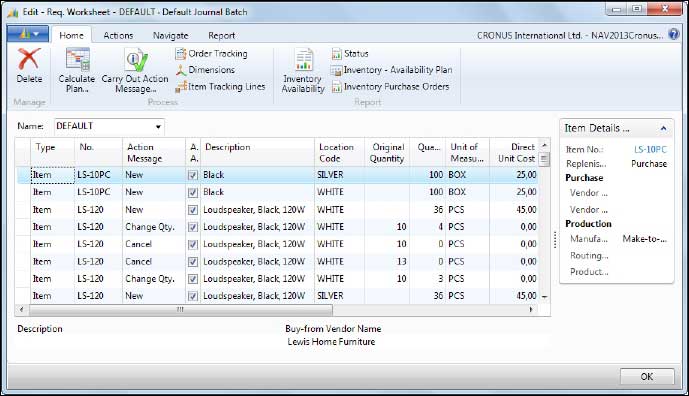Click the horizontal scrollbar thumb

click(181, 310)
